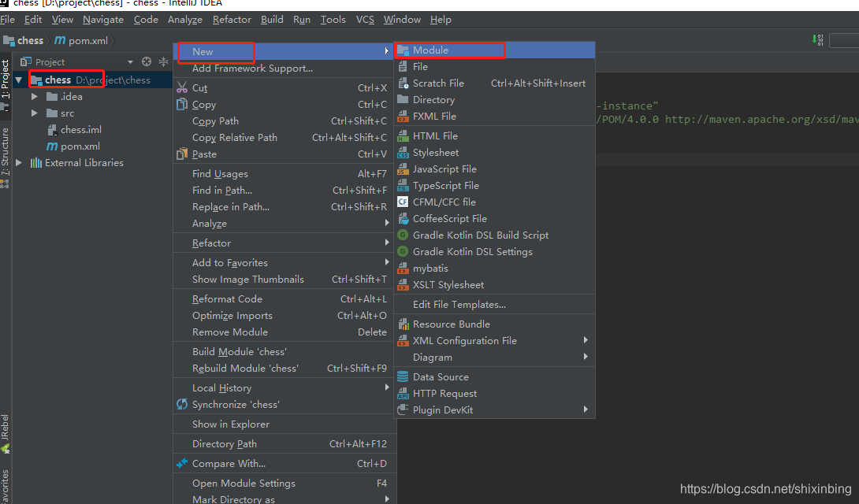The height and width of the screenshot is (504, 859).
Task: Click the FXML File icon
Action: (403, 116)
